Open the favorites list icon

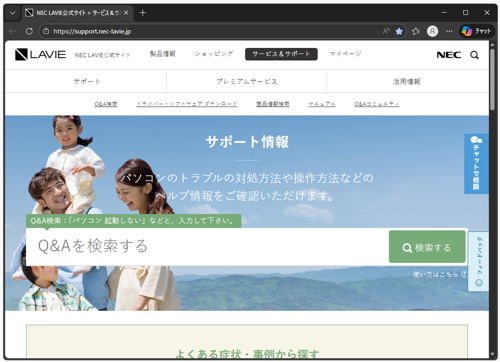point(416,31)
